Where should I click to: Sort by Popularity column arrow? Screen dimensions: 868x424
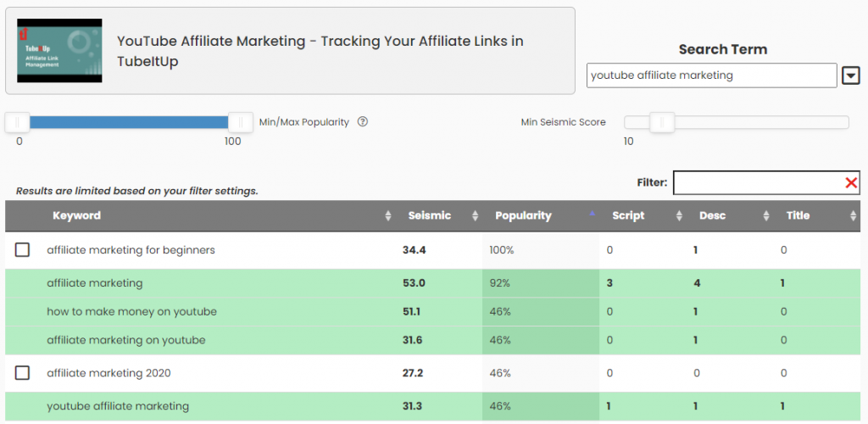pos(593,214)
